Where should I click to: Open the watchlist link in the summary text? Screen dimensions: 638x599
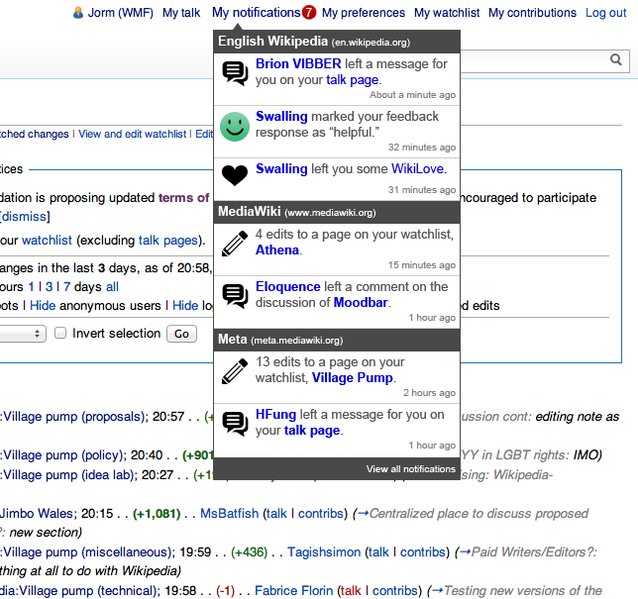pyautogui.click(x=47, y=240)
